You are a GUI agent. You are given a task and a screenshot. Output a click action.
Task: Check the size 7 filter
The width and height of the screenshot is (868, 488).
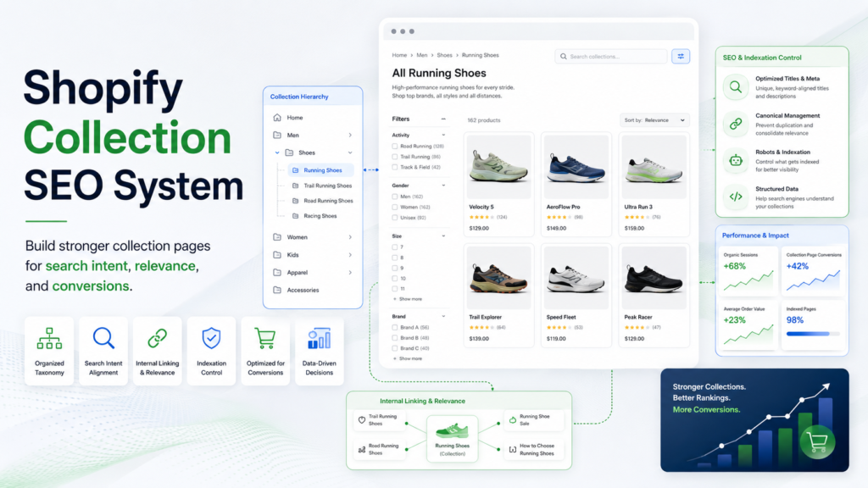click(395, 247)
